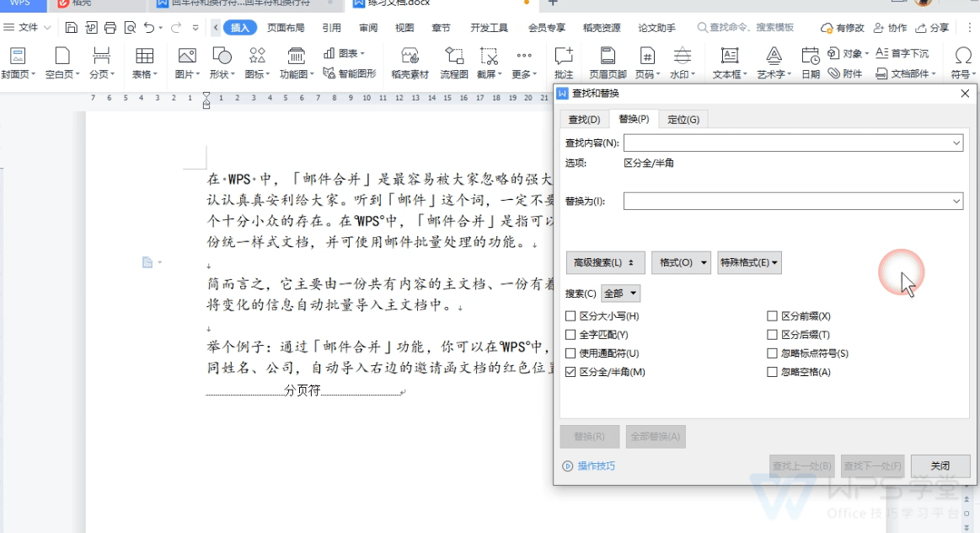Image resolution: width=980 pixels, height=533 pixels.
Task: Click the 关闭 button in dialog
Action: [940, 466]
